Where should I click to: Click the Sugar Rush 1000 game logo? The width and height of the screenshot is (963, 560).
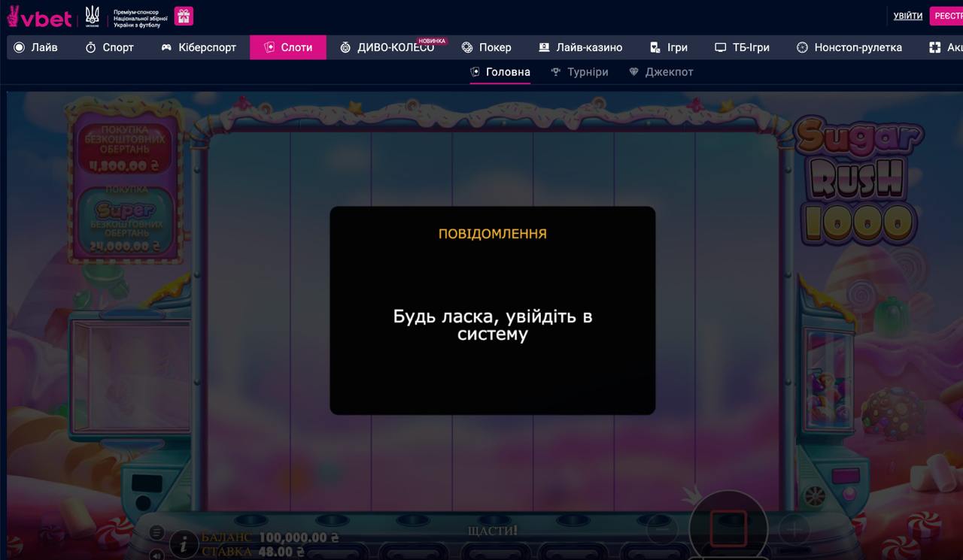[x=858, y=183]
